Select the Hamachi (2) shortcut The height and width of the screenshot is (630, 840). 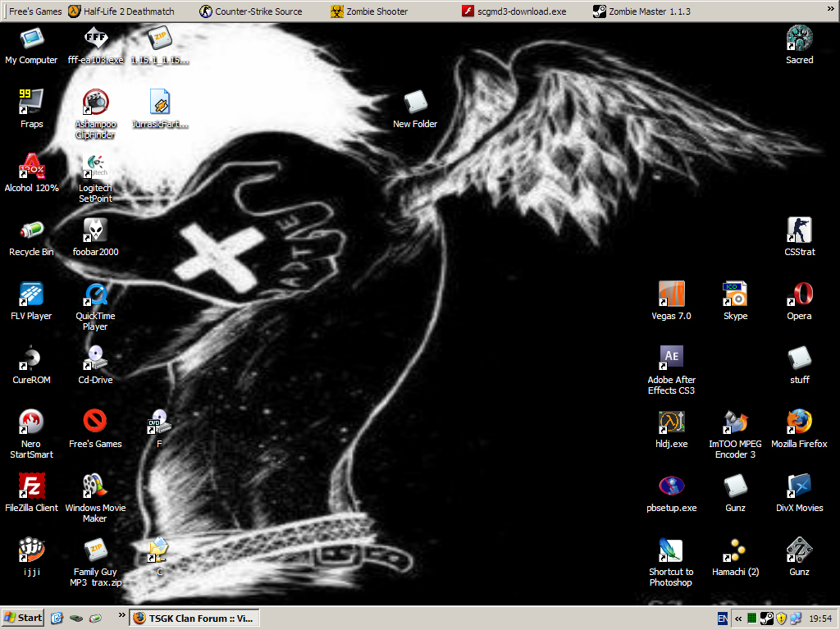(x=735, y=550)
